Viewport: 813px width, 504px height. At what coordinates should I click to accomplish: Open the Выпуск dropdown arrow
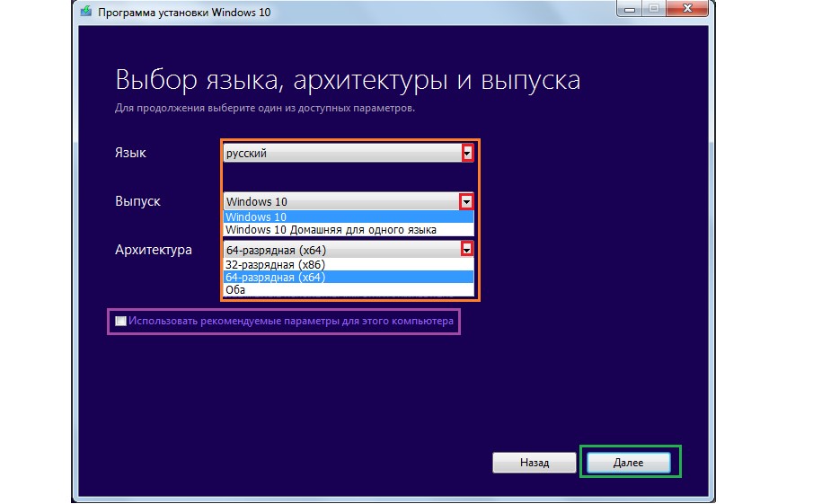(466, 201)
